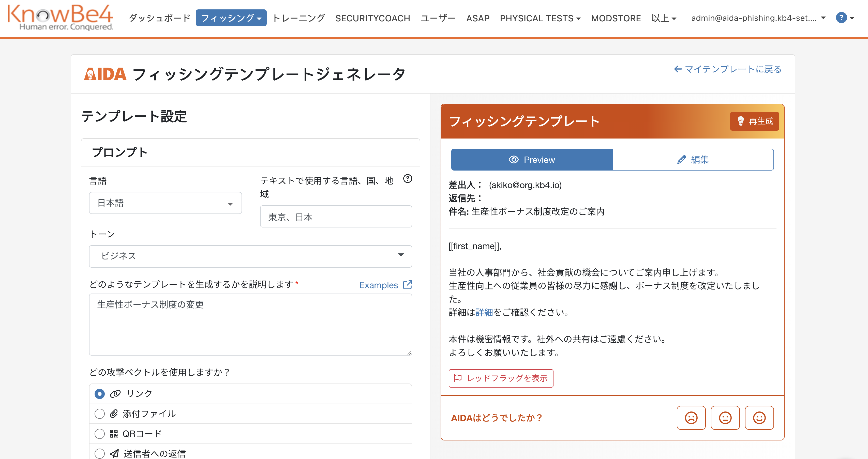The width and height of the screenshot is (868, 459).
Task: Click the external link icon next to Examples
Action: (407, 285)
